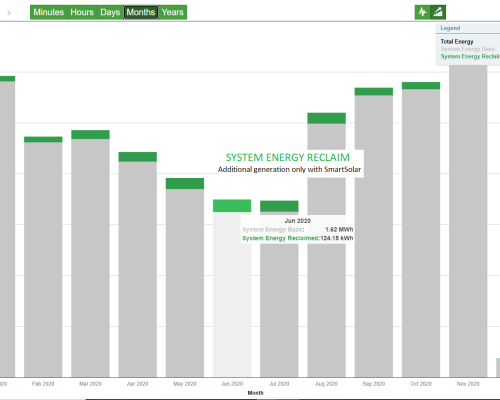Click the Aug 2020 green reclaimed segment

click(x=327, y=118)
